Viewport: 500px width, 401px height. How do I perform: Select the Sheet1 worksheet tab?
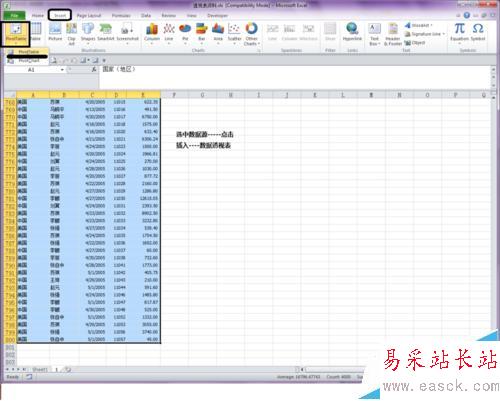tap(40, 369)
